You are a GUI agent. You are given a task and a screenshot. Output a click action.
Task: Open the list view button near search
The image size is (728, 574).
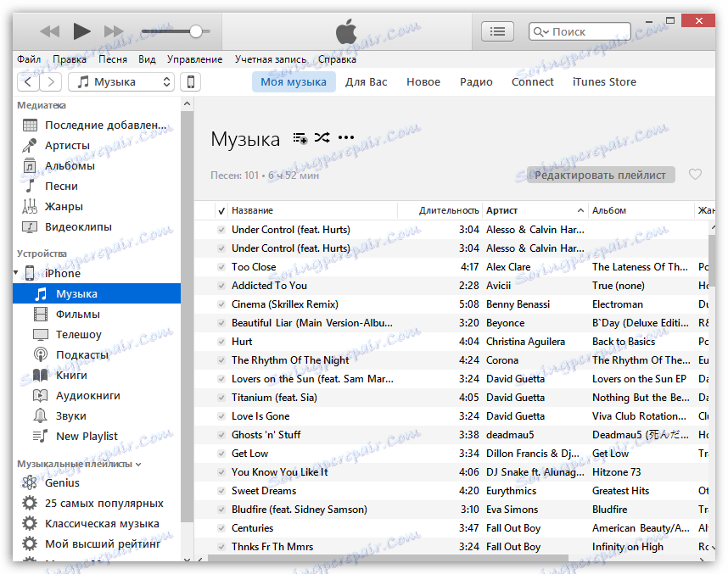pyautogui.click(x=497, y=31)
